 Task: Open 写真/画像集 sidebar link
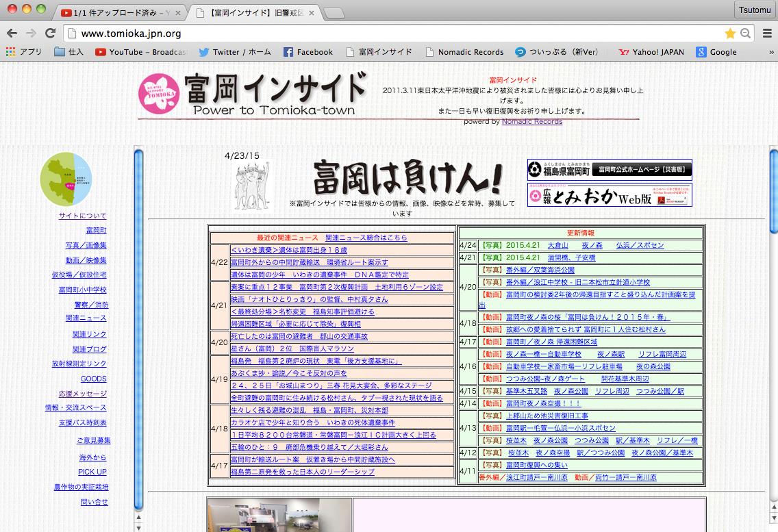[86, 245]
